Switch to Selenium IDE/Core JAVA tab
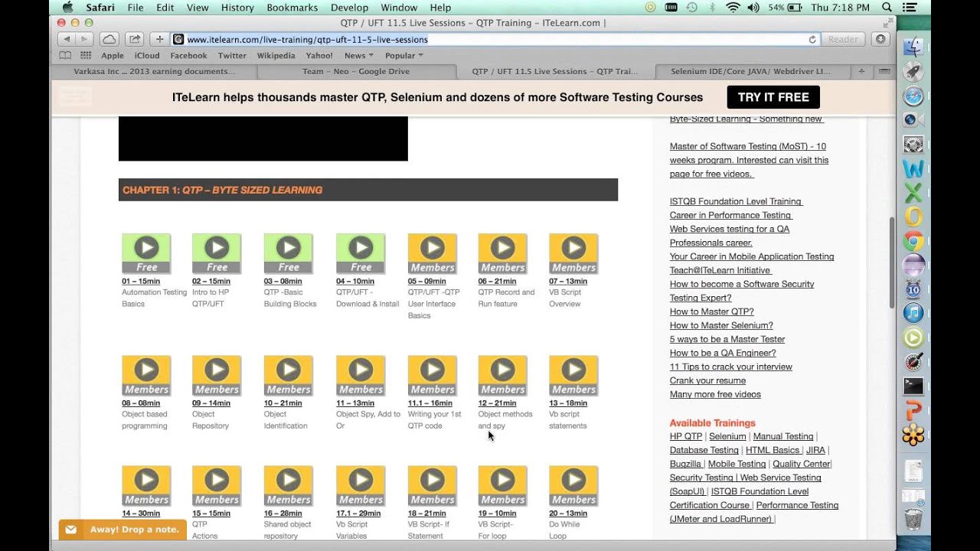 tap(750, 71)
